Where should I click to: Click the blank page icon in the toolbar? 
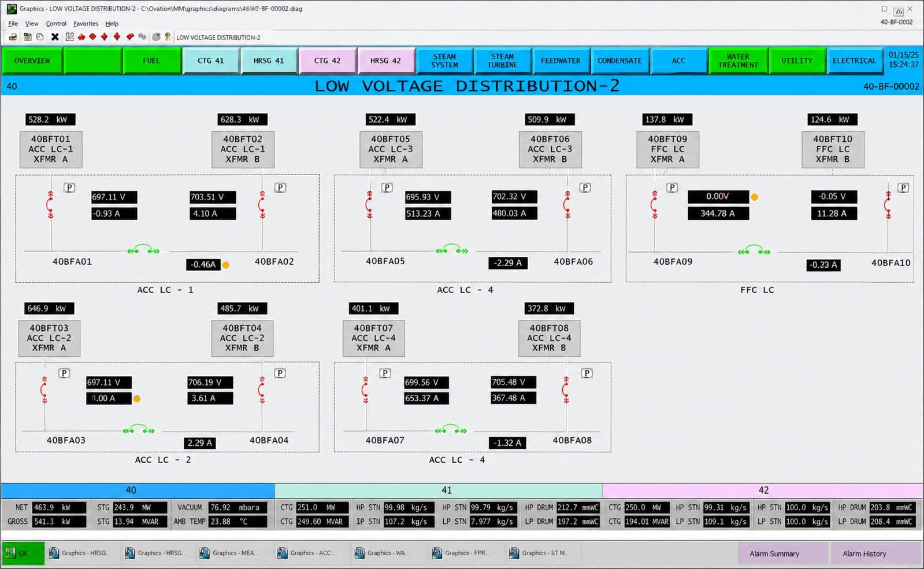(x=40, y=37)
